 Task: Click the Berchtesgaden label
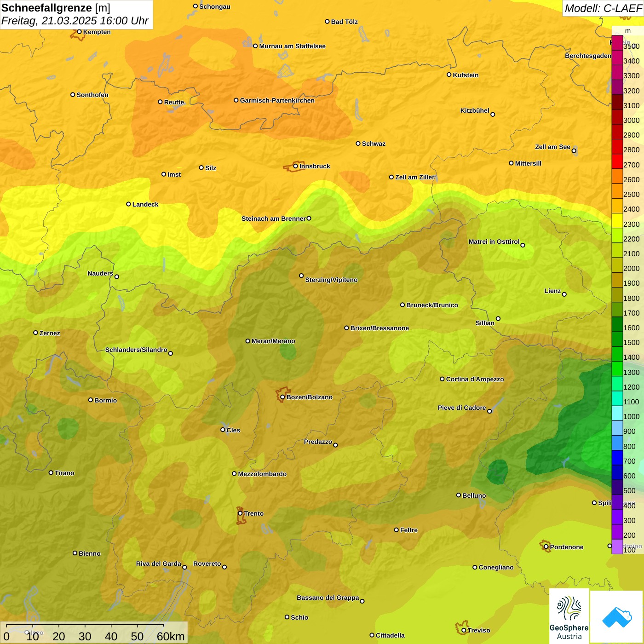[588, 56]
